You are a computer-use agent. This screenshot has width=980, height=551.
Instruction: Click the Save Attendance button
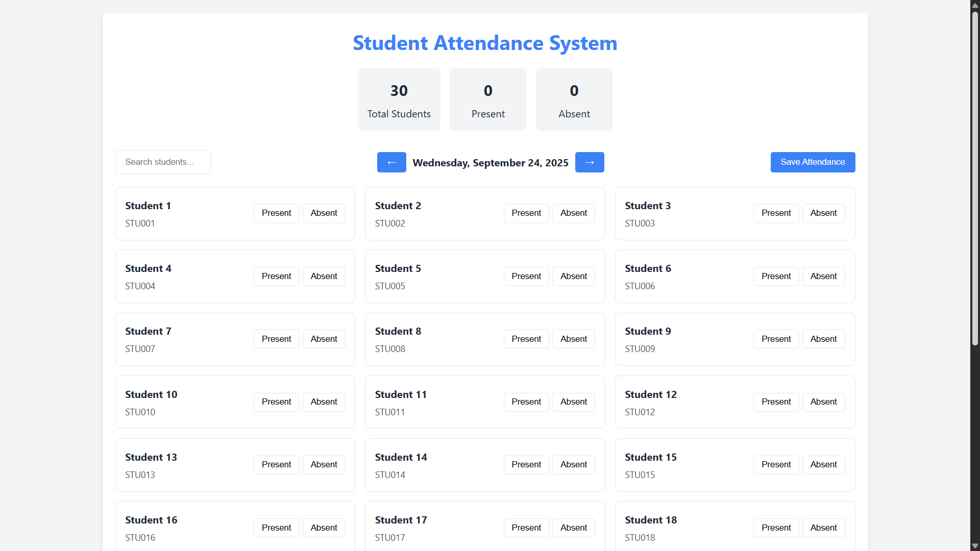(813, 162)
